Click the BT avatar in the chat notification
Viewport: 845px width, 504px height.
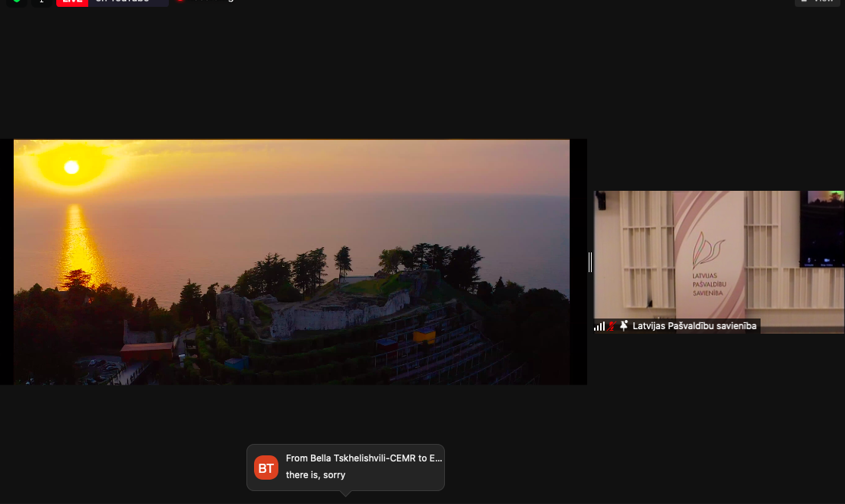(266, 468)
